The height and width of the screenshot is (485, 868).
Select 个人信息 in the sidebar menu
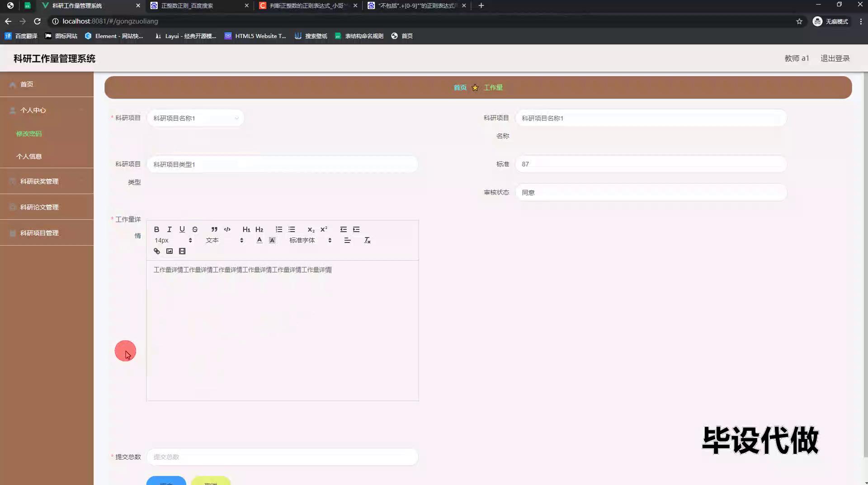click(29, 157)
